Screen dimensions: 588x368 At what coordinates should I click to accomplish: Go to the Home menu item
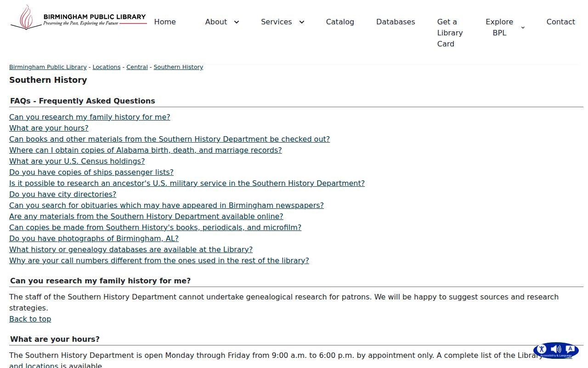click(x=165, y=22)
